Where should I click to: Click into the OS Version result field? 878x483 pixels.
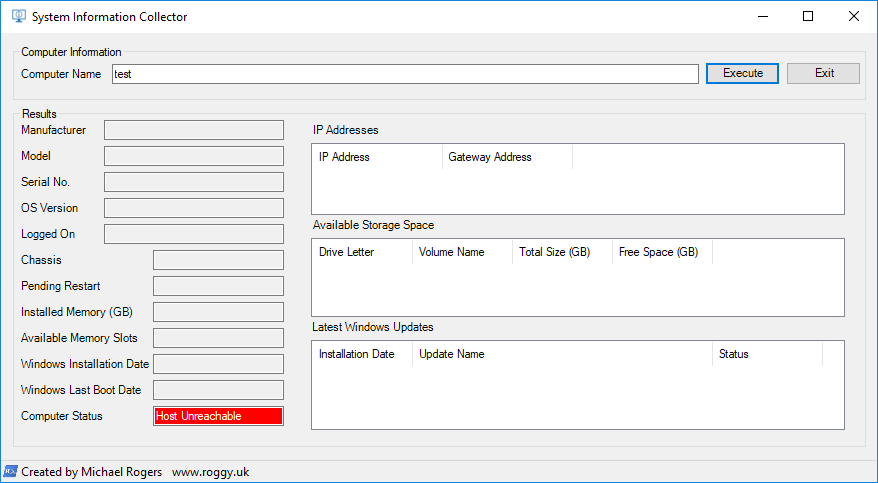[193, 208]
